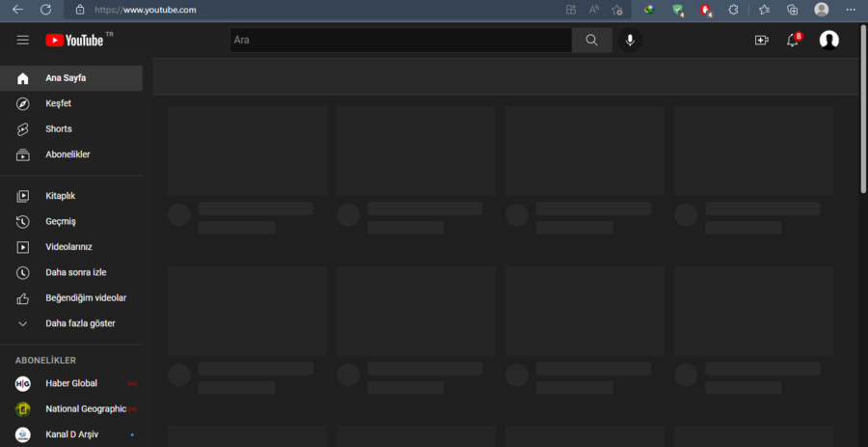
Task: Open the browser extensions puzzle icon
Action: 734,10
